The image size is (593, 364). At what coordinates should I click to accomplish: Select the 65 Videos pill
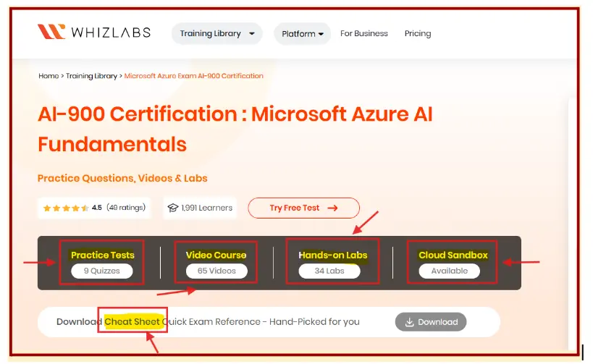(x=216, y=271)
